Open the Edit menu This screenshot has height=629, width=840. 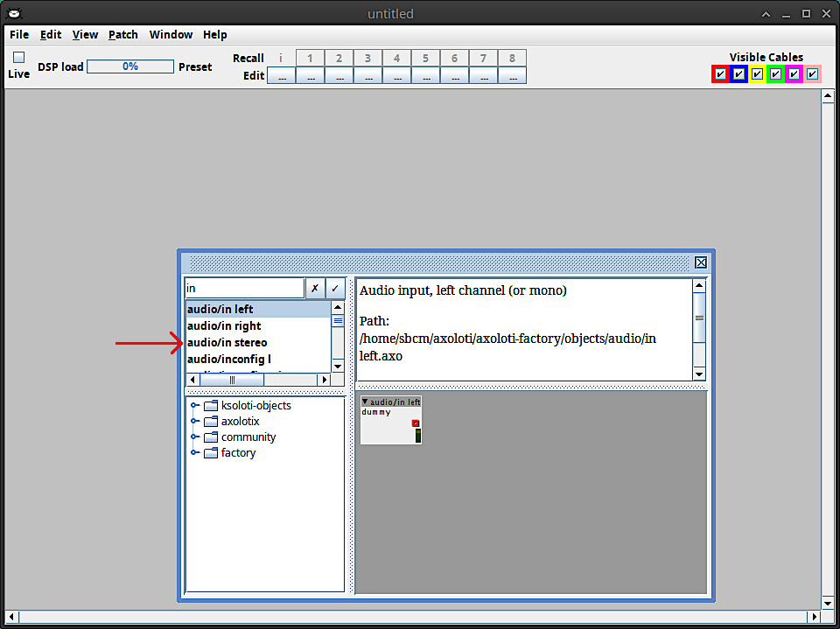tap(51, 35)
